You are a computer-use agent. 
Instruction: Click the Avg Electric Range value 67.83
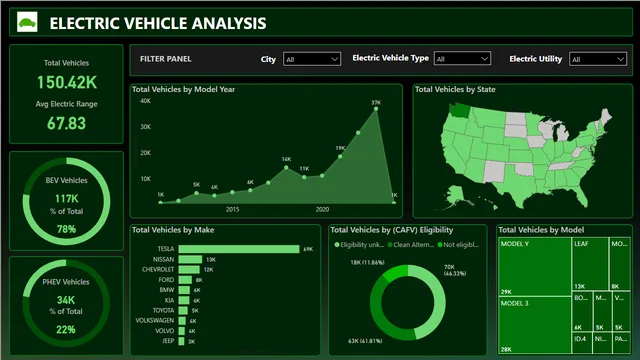click(x=67, y=123)
